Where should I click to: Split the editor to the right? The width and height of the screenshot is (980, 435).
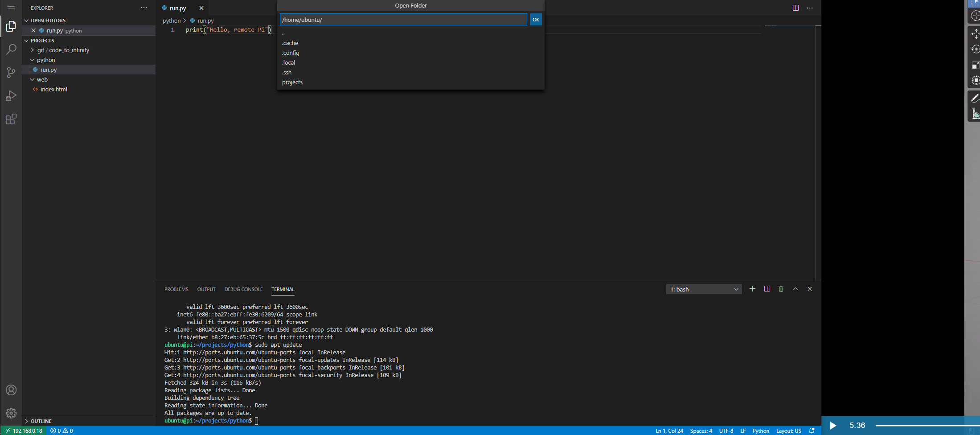795,8
